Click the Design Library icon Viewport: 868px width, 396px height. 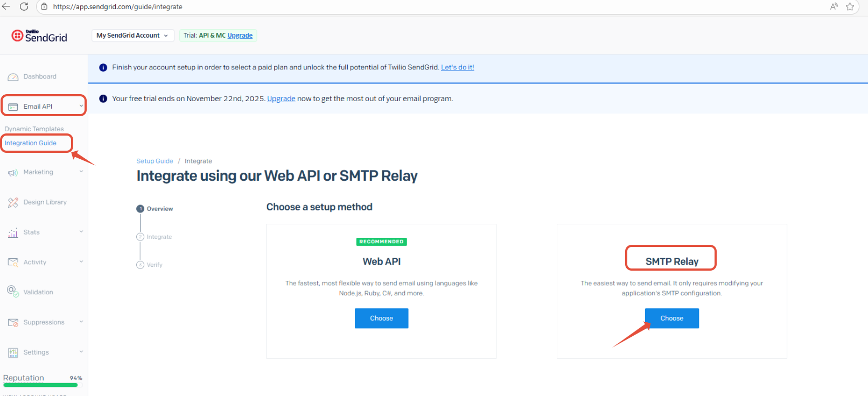tap(13, 202)
